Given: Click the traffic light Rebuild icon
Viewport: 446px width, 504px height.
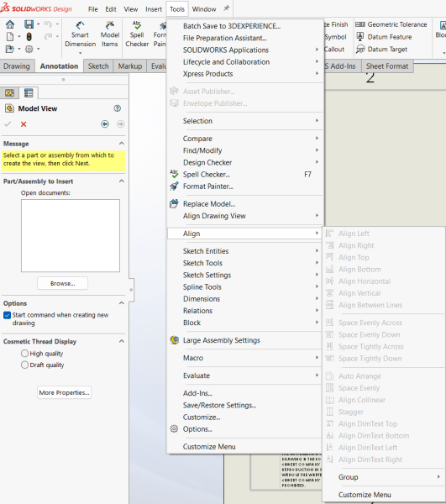Looking at the screenshot, I should click(x=29, y=37).
